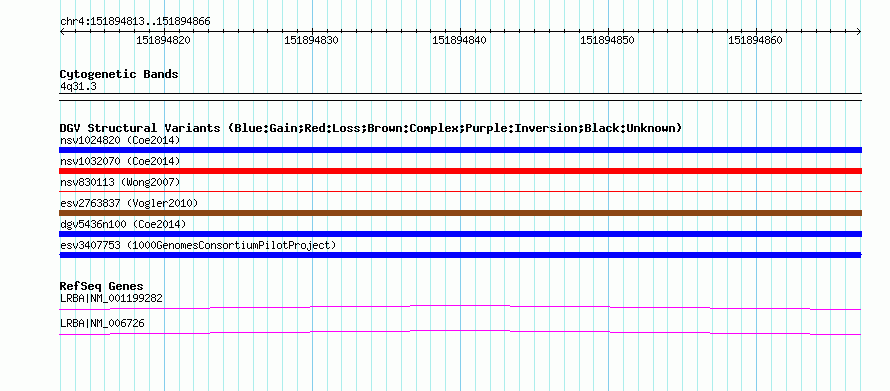Open gene label LRBA|NM_001199282
Screen dimensions: 890x391
coord(111,298)
